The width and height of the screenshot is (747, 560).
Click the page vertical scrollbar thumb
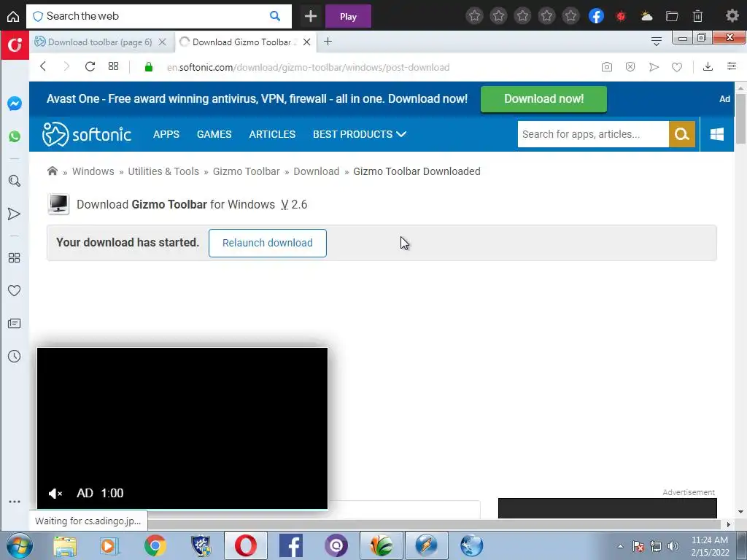click(740, 118)
